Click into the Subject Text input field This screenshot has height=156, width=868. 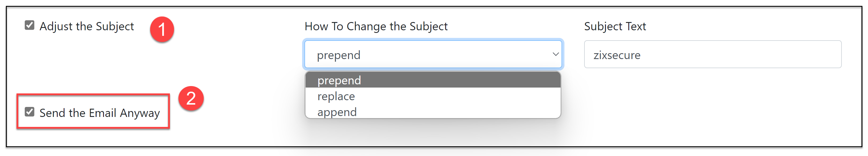click(x=713, y=54)
